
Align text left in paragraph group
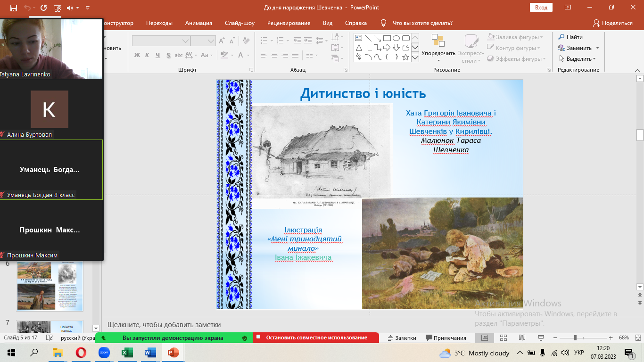coord(264,55)
